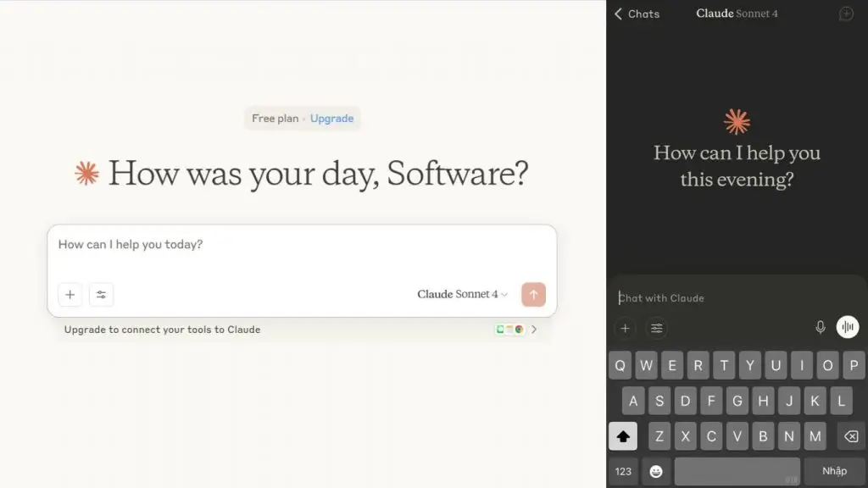Image resolution: width=868 pixels, height=488 pixels.
Task: Tap the plus icon in mobile chat bar
Action: tap(626, 329)
